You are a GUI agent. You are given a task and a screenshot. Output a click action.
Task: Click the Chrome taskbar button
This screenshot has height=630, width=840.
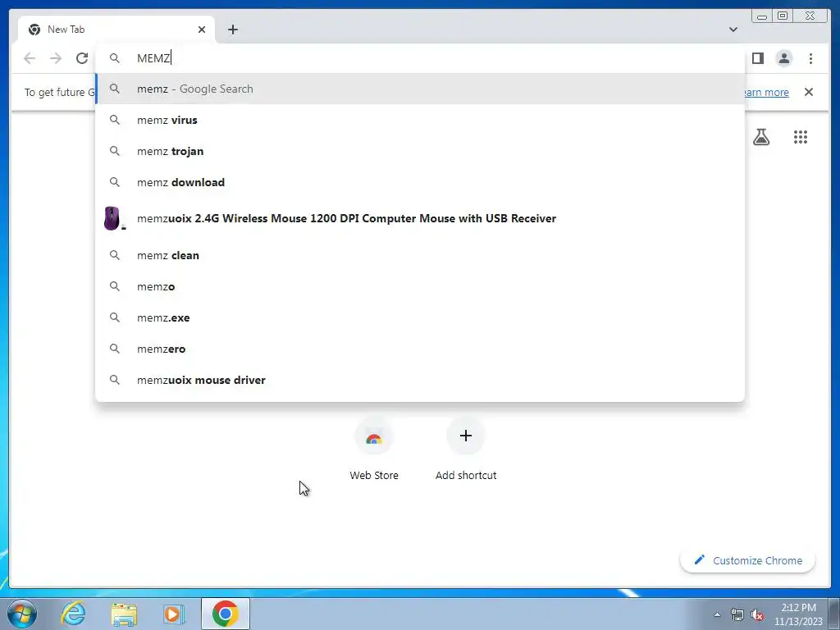(x=226, y=614)
